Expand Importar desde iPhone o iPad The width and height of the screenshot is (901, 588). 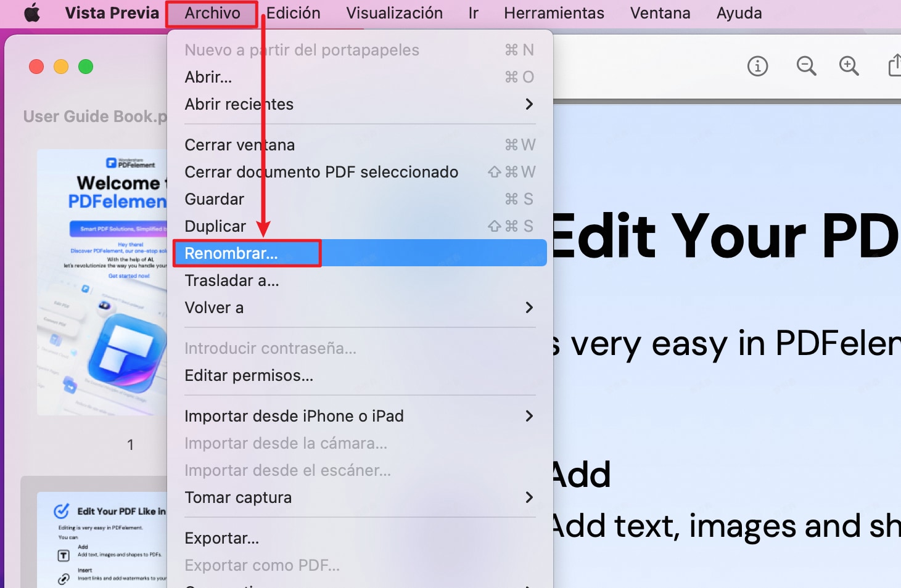click(360, 416)
